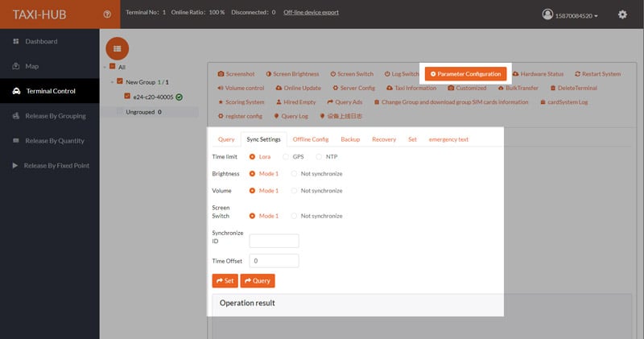Select Terminal Control in the sidebar
Image resolution: width=644 pixels, height=339 pixels.
50,91
